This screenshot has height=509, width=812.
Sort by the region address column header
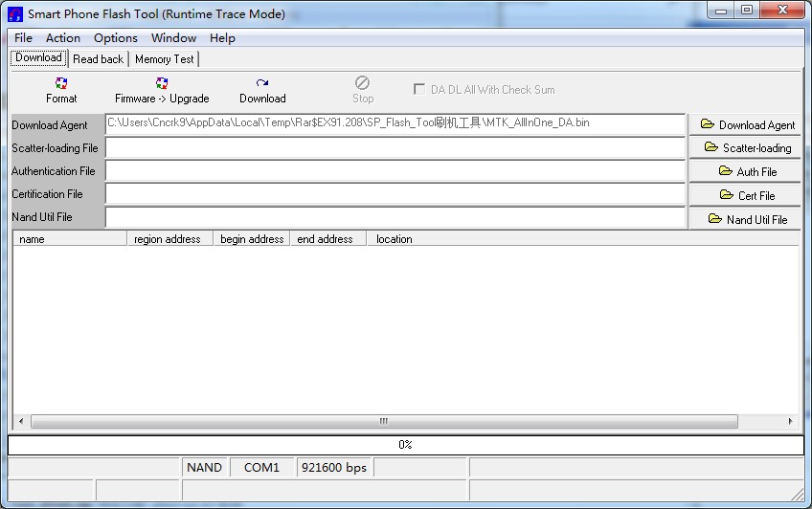click(168, 239)
